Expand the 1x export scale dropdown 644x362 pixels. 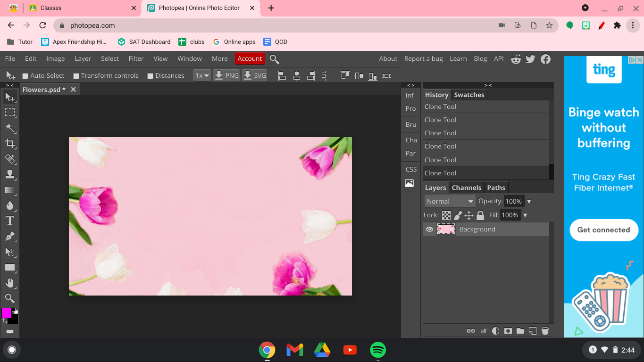tap(202, 75)
